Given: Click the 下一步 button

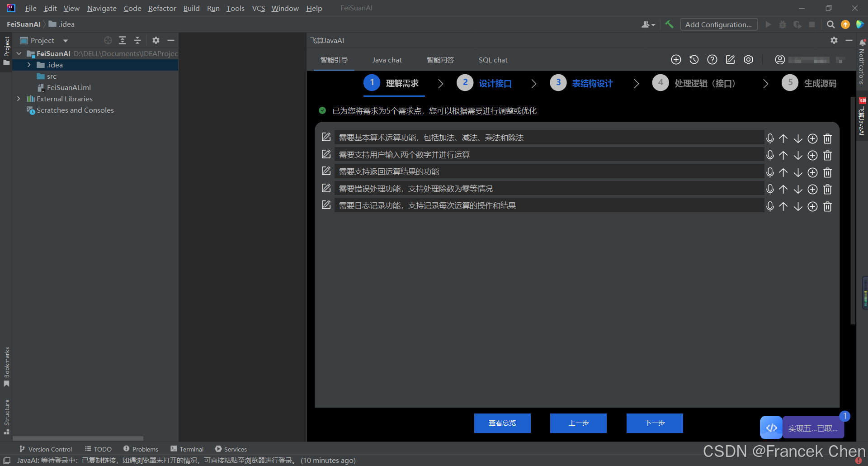Looking at the screenshot, I should 655,423.
